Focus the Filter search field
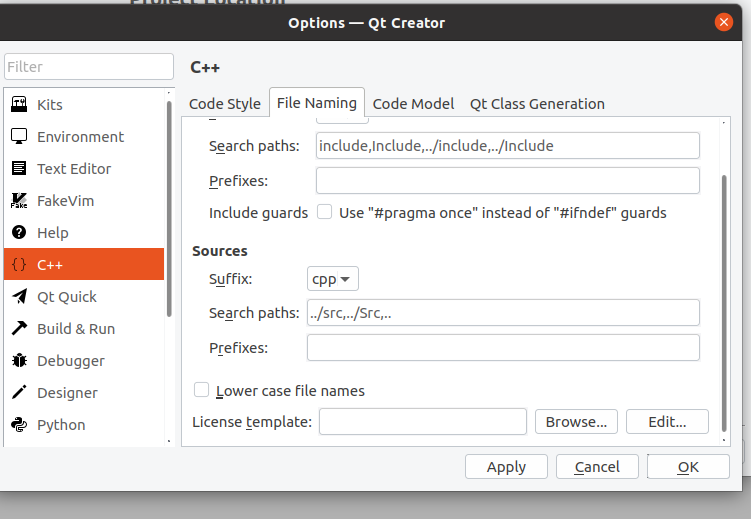751x519 pixels. point(89,67)
